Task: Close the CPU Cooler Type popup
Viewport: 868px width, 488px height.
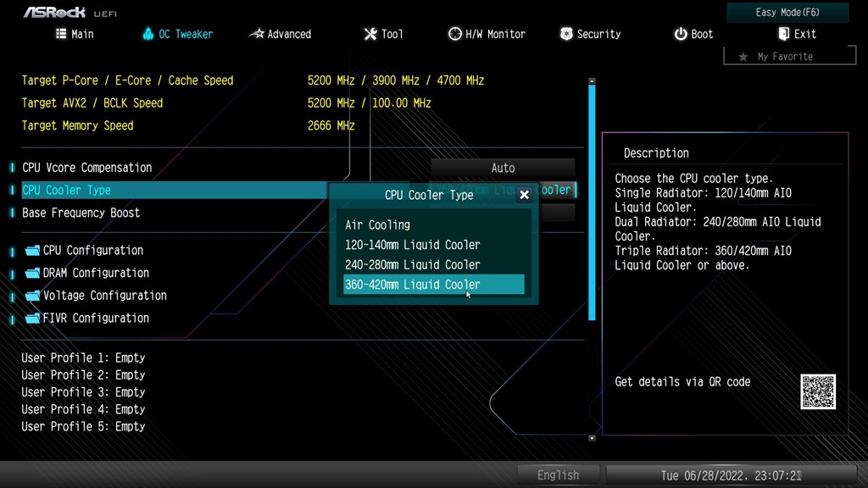Action: (x=524, y=195)
